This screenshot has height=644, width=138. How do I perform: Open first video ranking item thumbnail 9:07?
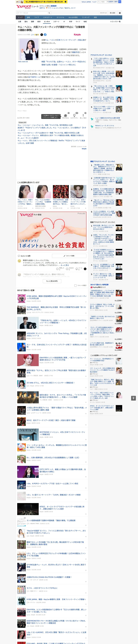tap(119, 228)
